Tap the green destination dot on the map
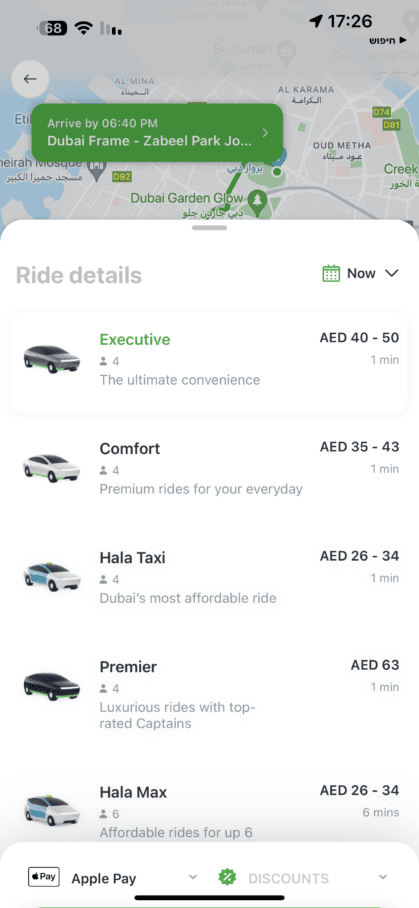 pos(277,171)
